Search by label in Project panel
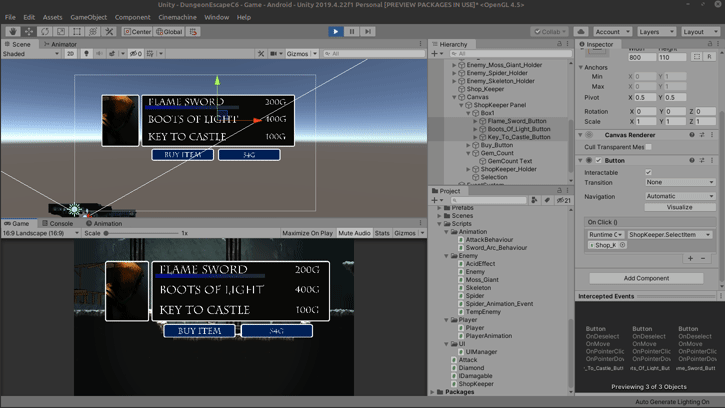Viewport: 725px width, 408px height. (x=547, y=200)
